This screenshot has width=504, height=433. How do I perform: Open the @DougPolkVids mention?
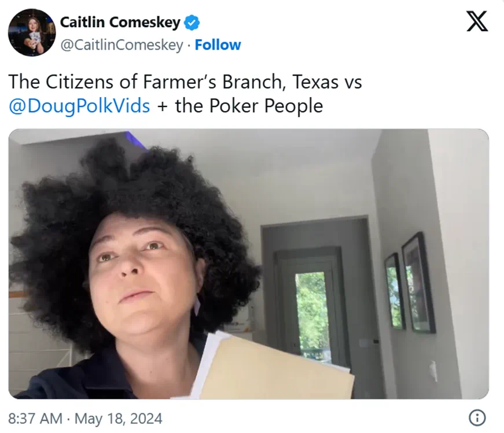(x=79, y=106)
